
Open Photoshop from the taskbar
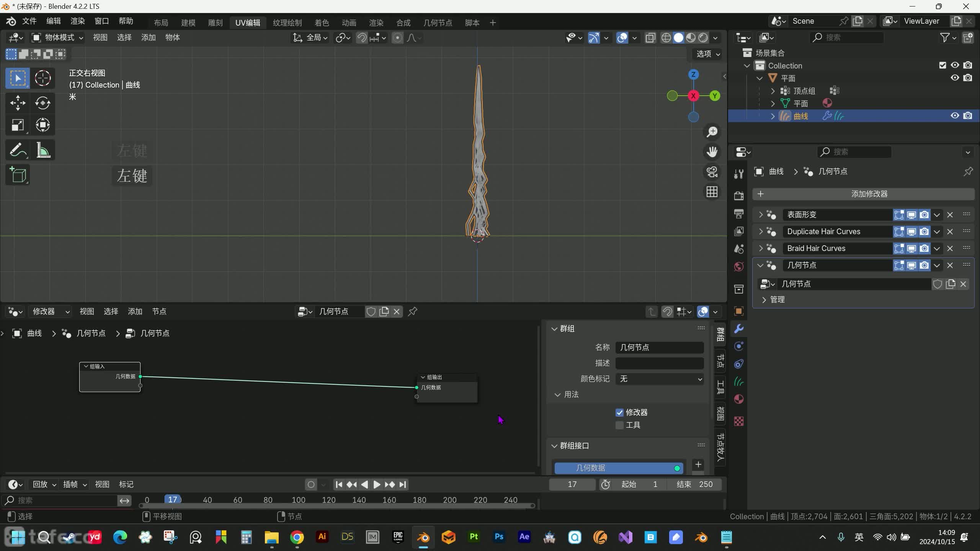pos(499,537)
